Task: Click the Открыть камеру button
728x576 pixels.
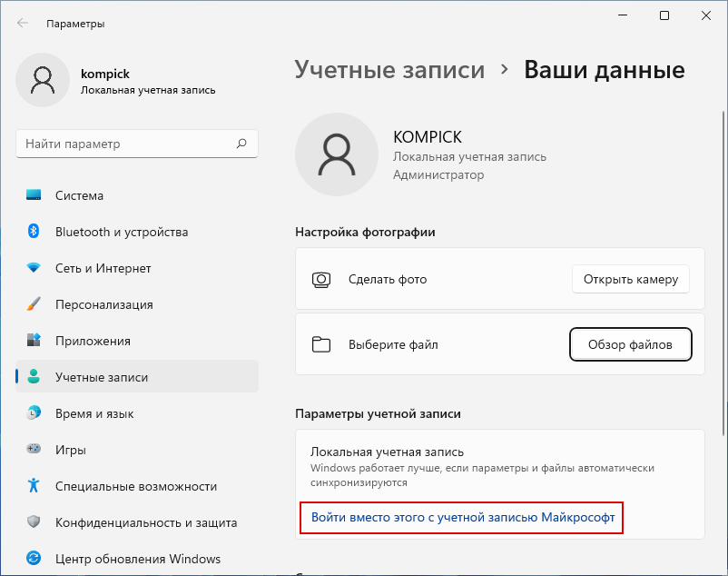Action: click(x=631, y=279)
